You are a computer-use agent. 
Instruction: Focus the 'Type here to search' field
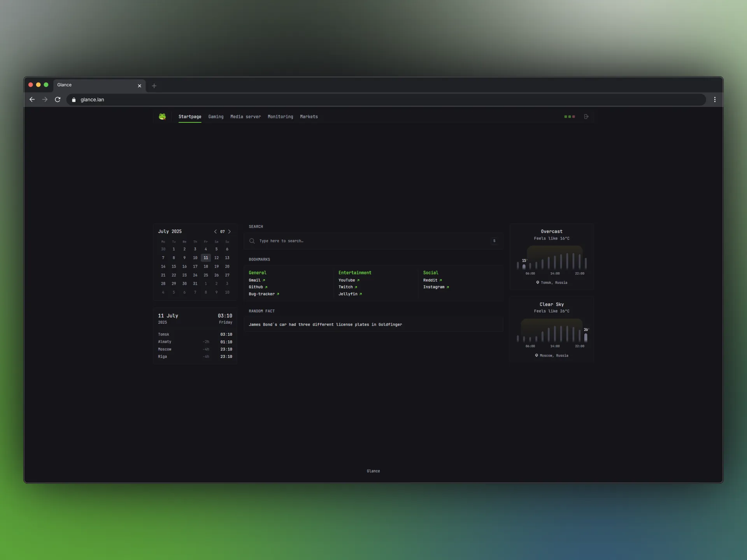tap(373, 241)
